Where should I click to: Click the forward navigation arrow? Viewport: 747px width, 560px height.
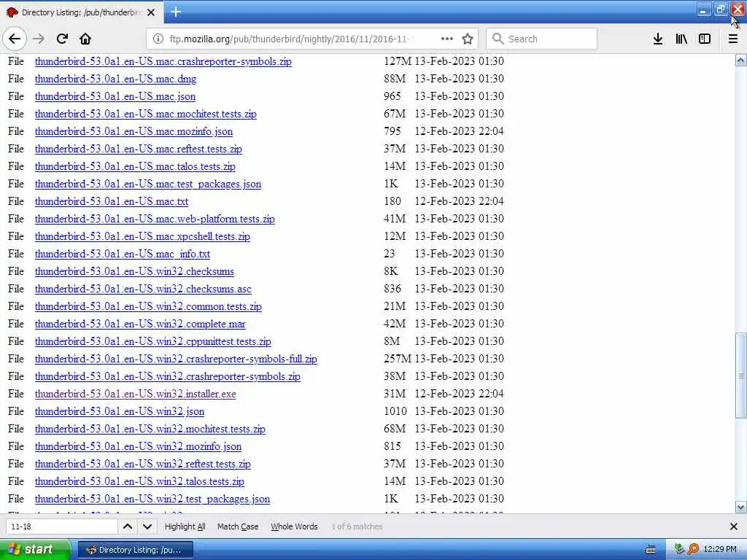click(x=39, y=39)
